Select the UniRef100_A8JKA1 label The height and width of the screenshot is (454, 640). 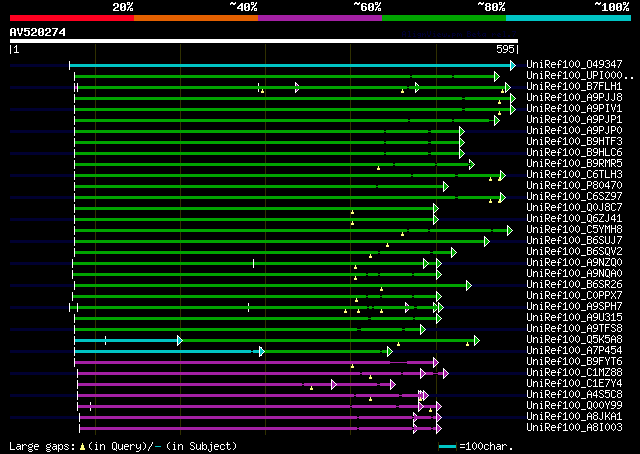tap(574, 417)
